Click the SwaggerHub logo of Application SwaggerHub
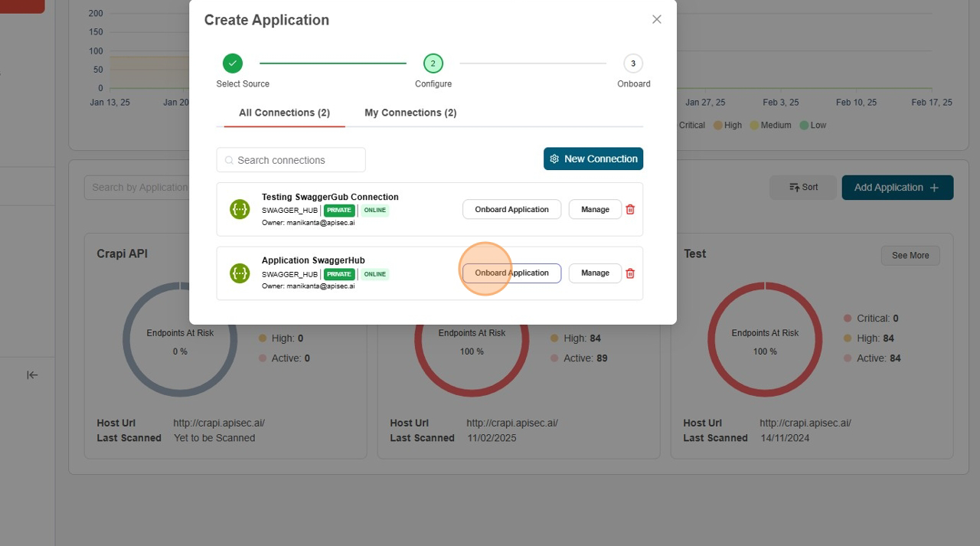 pyautogui.click(x=240, y=273)
